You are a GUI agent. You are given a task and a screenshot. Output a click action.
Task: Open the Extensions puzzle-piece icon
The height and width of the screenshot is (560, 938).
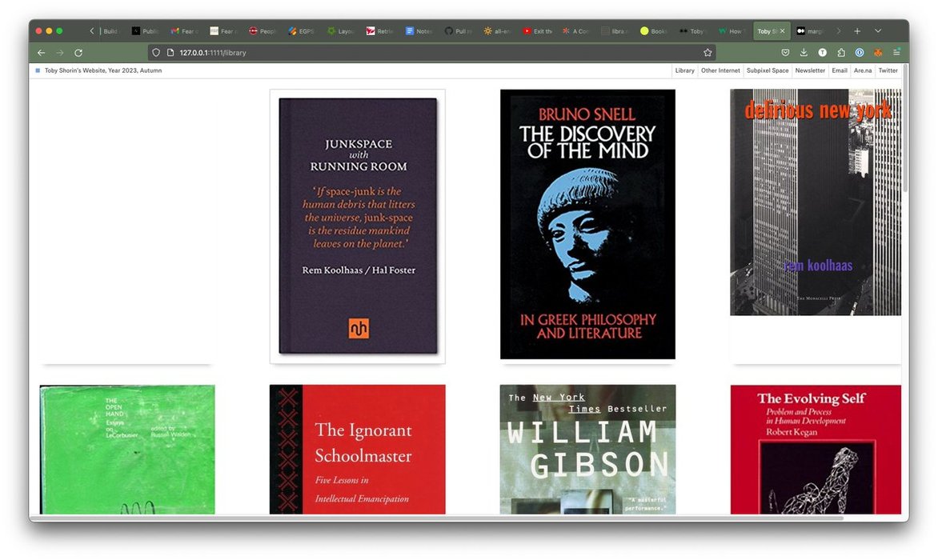point(841,53)
